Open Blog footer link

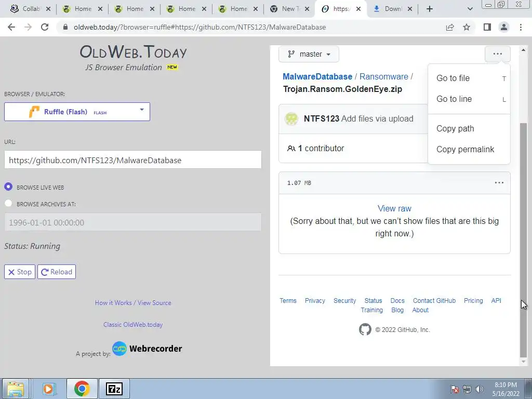click(x=397, y=310)
